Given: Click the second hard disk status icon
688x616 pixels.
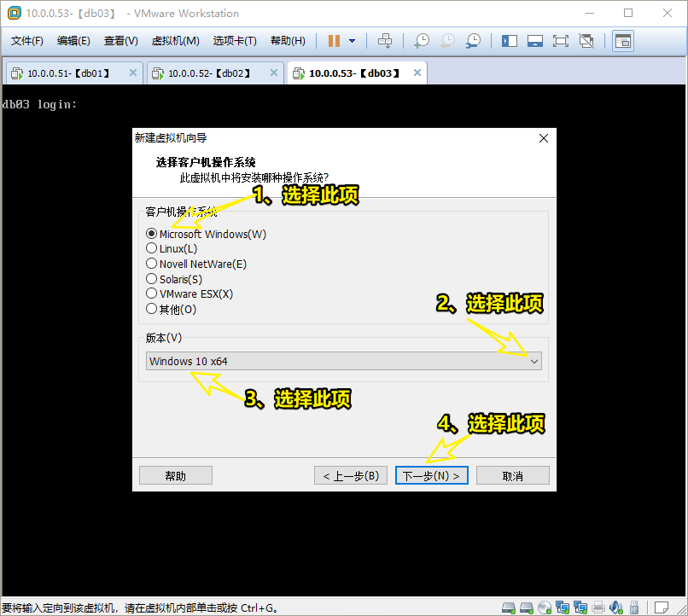Looking at the screenshot, I should coord(526,607).
